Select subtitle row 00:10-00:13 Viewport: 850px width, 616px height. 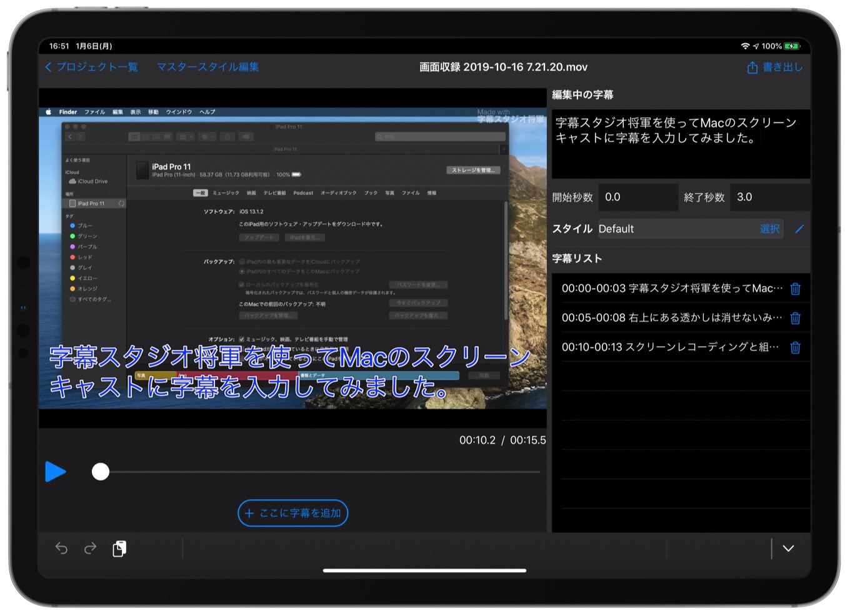coord(672,347)
